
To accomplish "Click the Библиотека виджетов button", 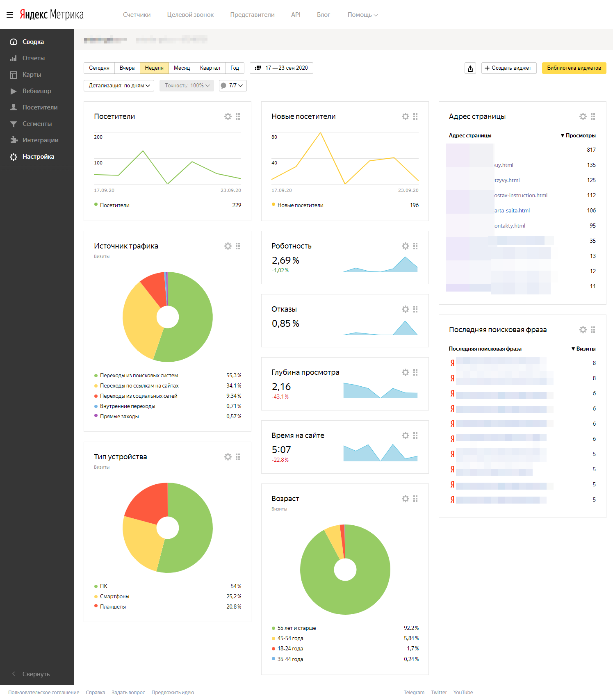I will (574, 68).
